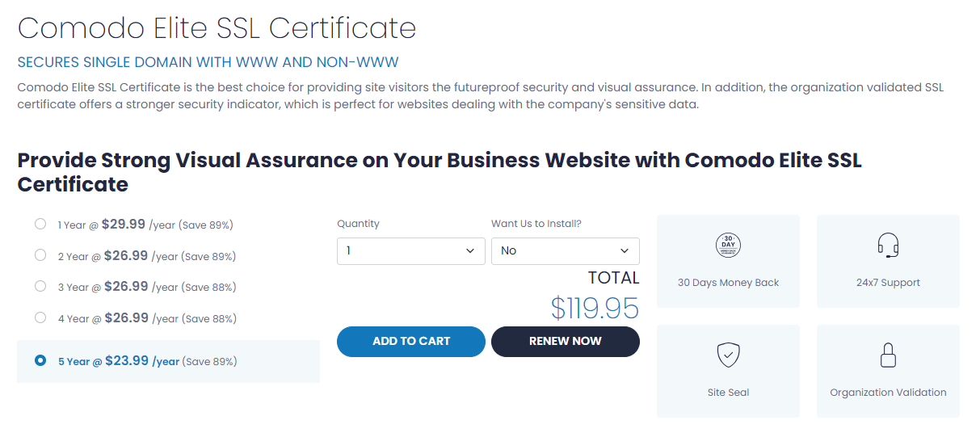Click the padlock Organization Validation icon
Viewport: 980px width, 433px height.
888,355
